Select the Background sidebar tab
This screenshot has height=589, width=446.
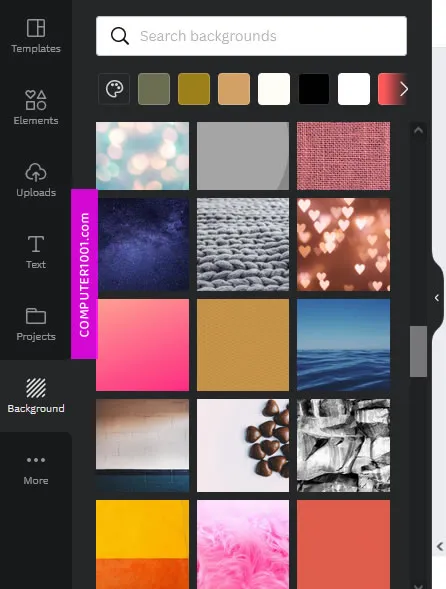[x=36, y=396]
